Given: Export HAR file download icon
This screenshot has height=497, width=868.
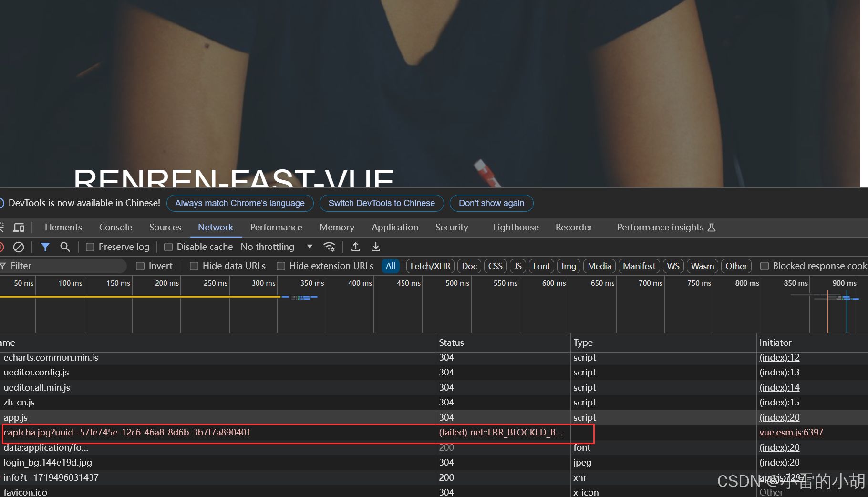Looking at the screenshot, I should (x=376, y=247).
